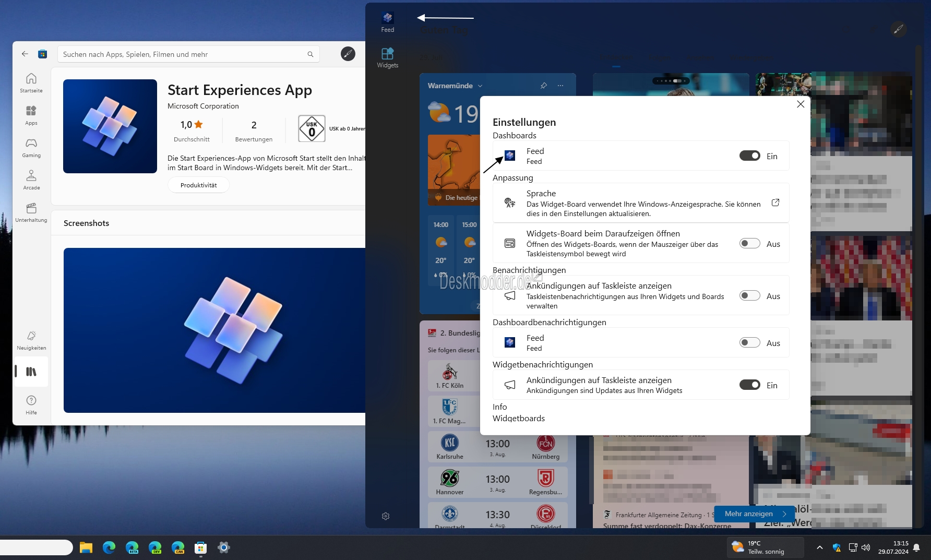931x560 pixels.
Task: Open Store profile avatar
Action: pos(348,54)
